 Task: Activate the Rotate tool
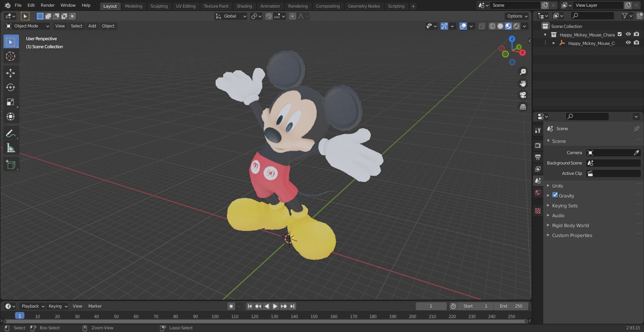coord(11,87)
